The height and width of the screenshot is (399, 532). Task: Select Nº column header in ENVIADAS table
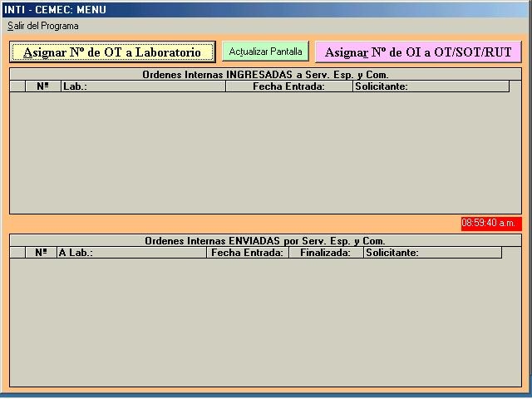(x=41, y=253)
